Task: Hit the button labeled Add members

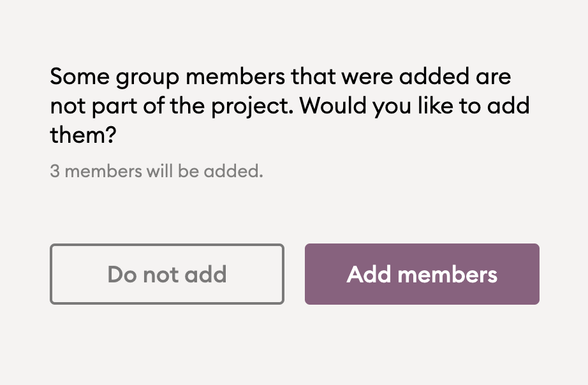Action: pyautogui.click(x=422, y=274)
